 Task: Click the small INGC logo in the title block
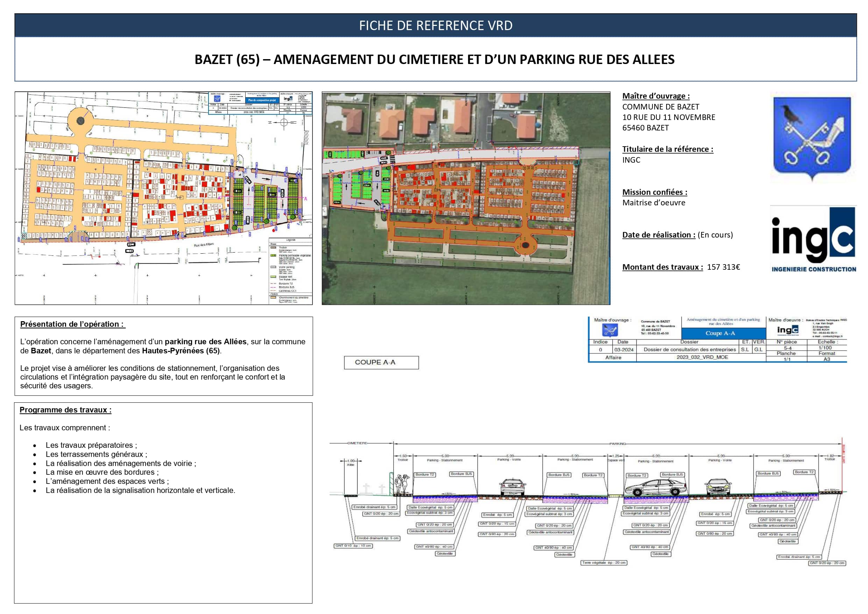787,330
